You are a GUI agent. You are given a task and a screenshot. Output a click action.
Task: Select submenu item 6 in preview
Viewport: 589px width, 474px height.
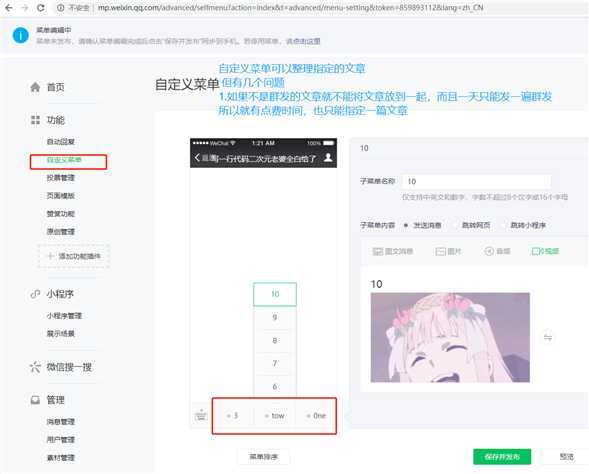pos(275,386)
